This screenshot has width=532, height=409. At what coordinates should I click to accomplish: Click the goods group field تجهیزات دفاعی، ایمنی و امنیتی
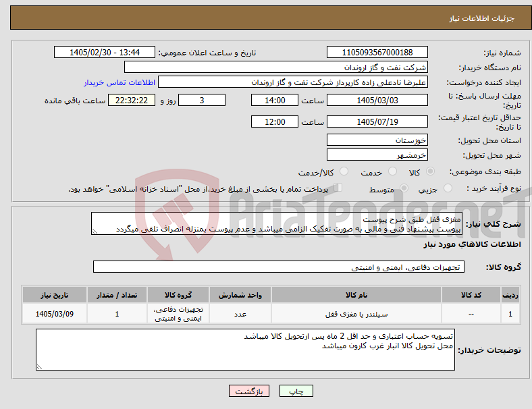coord(279,267)
